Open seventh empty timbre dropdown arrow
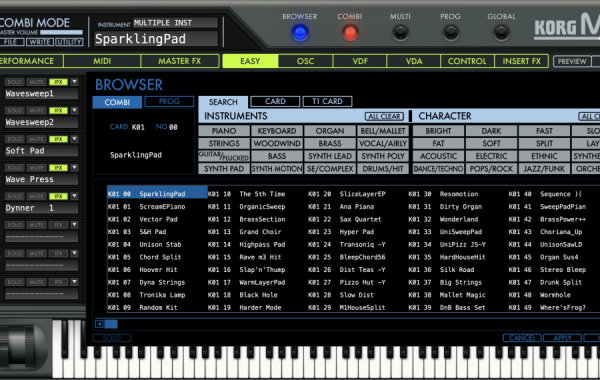The image size is (600, 380). tap(74, 253)
